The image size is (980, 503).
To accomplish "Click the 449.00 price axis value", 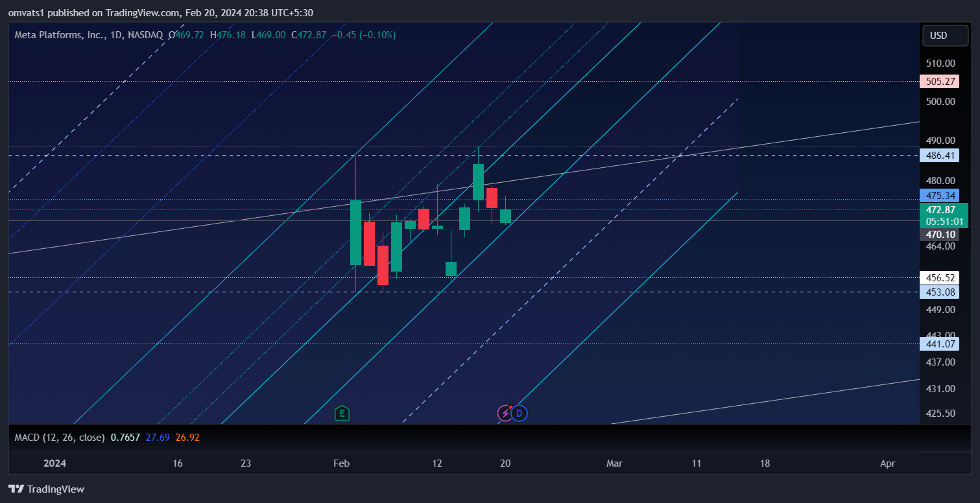I will click(940, 309).
